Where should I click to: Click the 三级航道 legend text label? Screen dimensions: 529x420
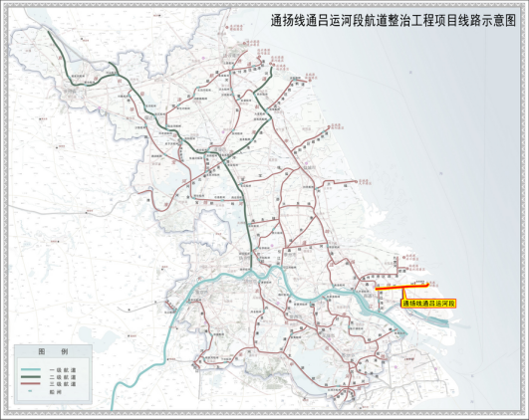point(63,384)
